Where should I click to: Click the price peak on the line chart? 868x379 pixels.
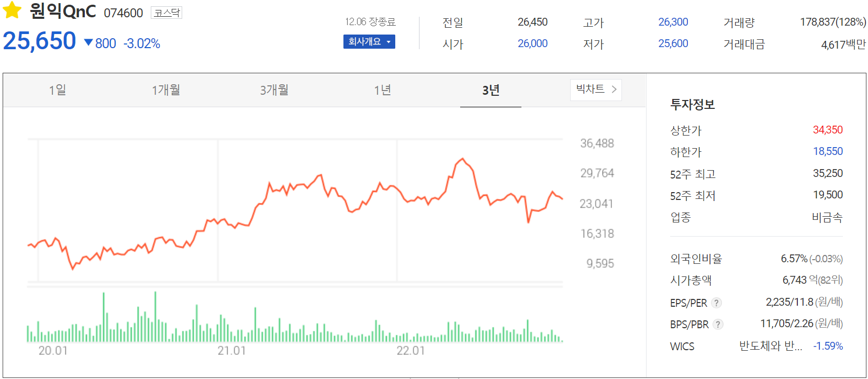[x=462, y=159]
